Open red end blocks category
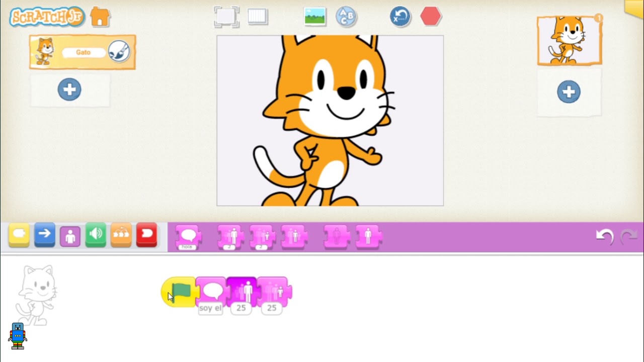Viewport: 644px width, 362px height. pos(147,235)
